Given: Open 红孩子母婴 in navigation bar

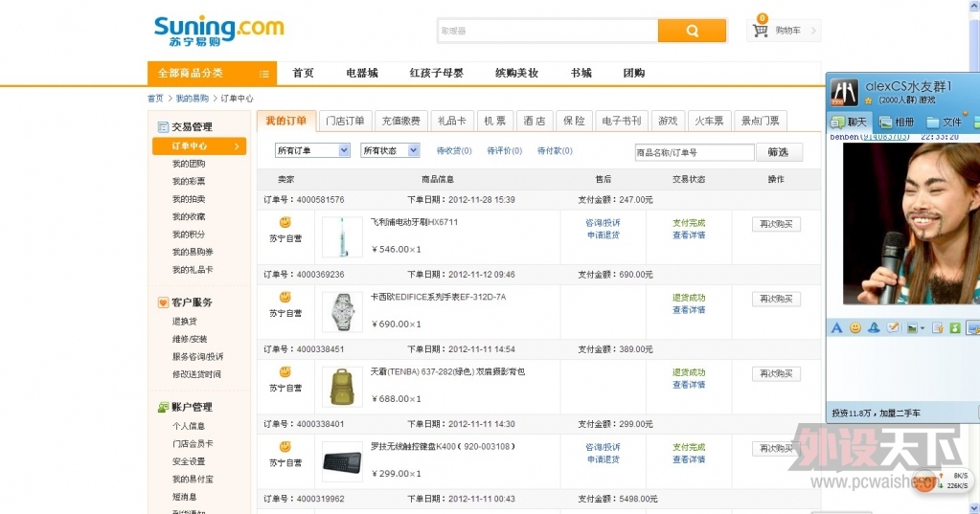Looking at the screenshot, I should [x=437, y=73].
